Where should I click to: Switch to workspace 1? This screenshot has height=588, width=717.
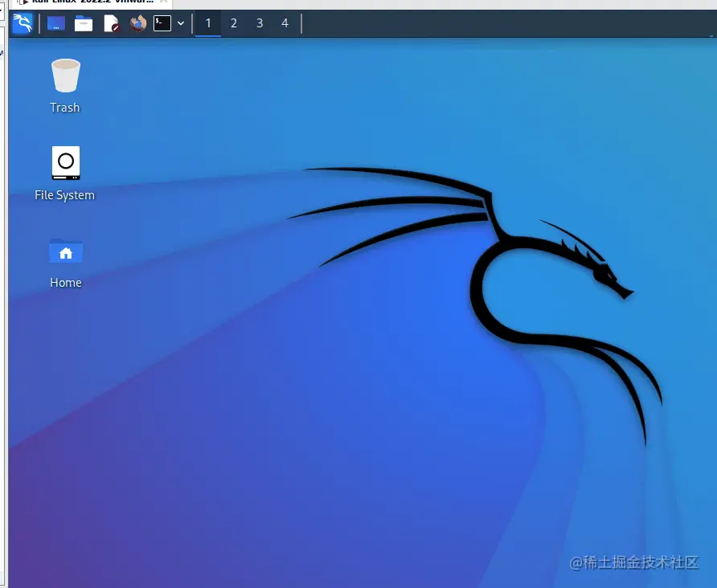(x=208, y=23)
